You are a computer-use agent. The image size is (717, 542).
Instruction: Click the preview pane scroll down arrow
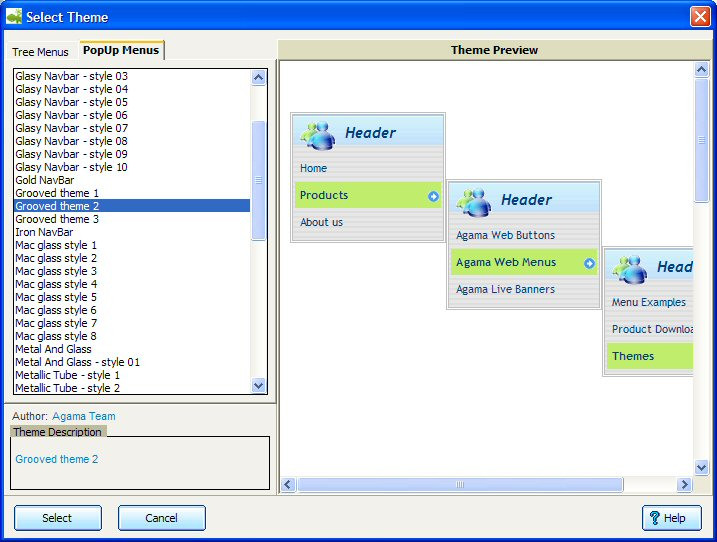click(701, 467)
